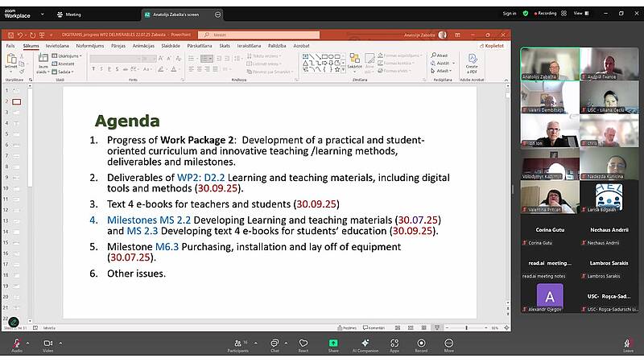Adjust the PowerPoint zoom slider handle
Screen dimensions: 644x362
point(466,328)
